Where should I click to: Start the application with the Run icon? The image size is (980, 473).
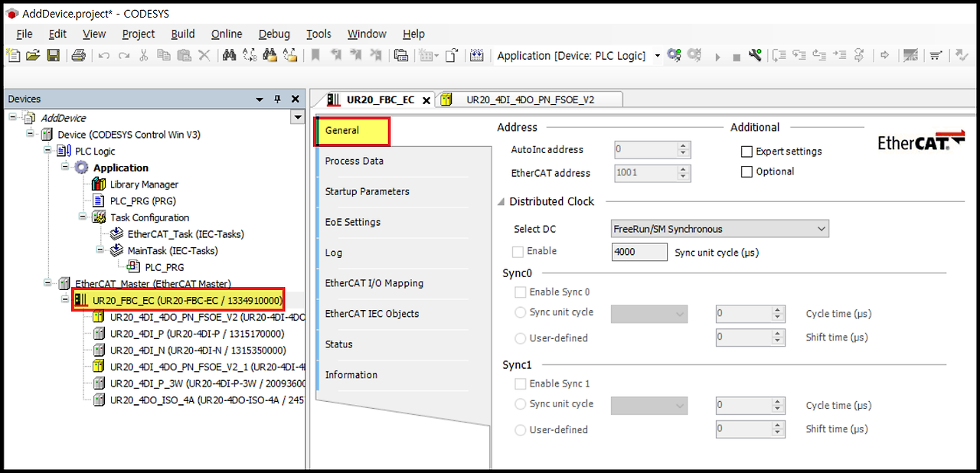tap(717, 55)
